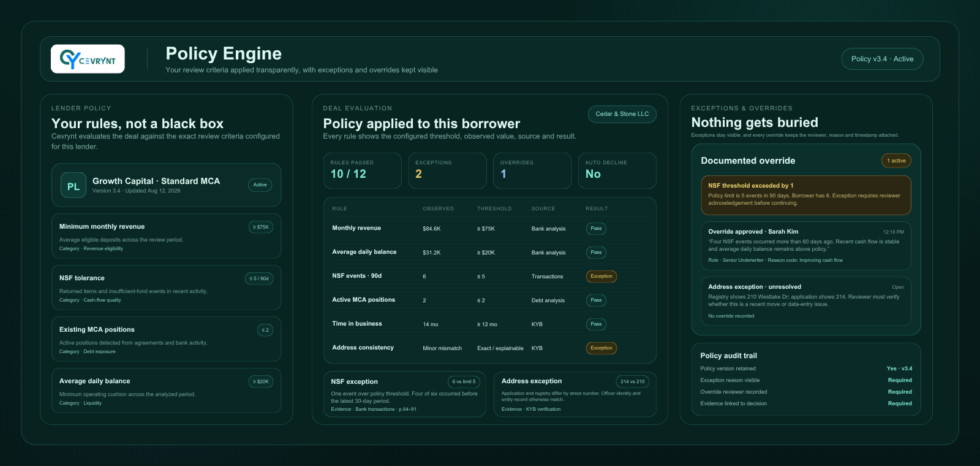Click the PL badge beside Growth Capital
Screen dimensions: 980x466
point(73,186)
